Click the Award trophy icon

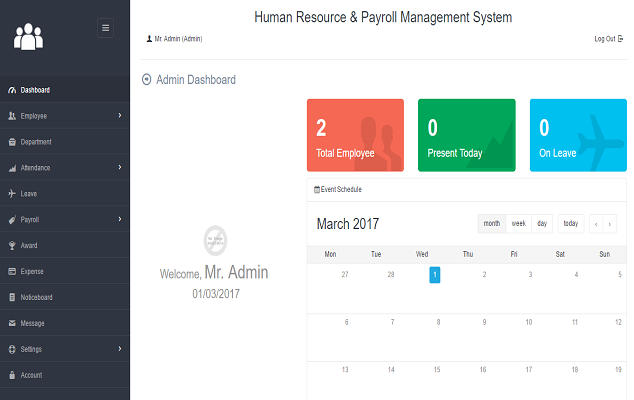pos(12,246)
